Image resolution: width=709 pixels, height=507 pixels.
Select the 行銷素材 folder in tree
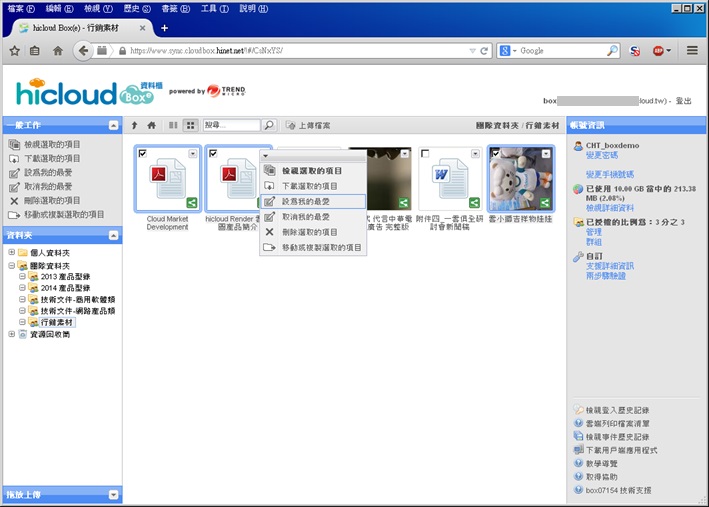point(57,322)
